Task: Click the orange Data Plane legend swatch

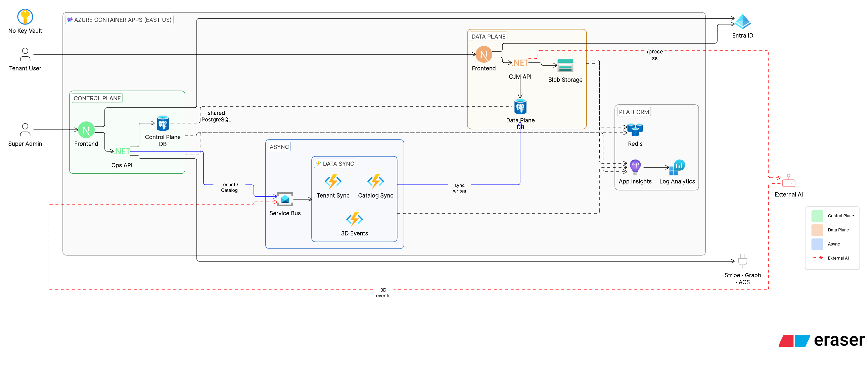Action: coord(817,230)
